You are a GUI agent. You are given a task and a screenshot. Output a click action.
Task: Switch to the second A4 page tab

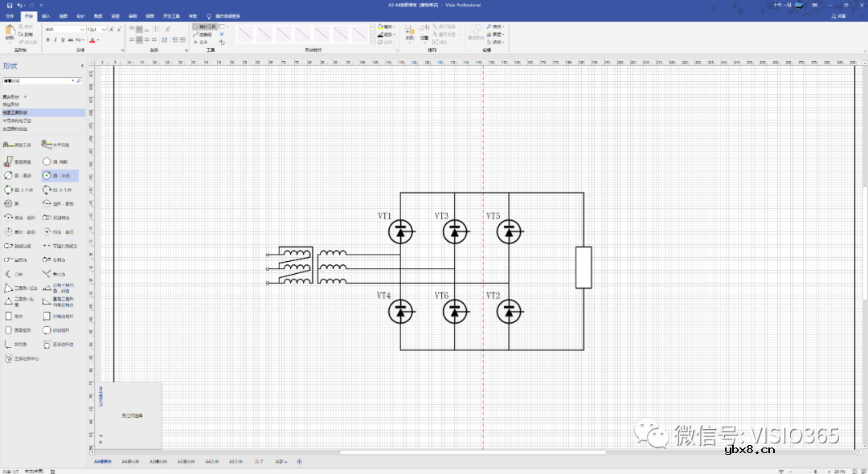(x=130, y=462)
